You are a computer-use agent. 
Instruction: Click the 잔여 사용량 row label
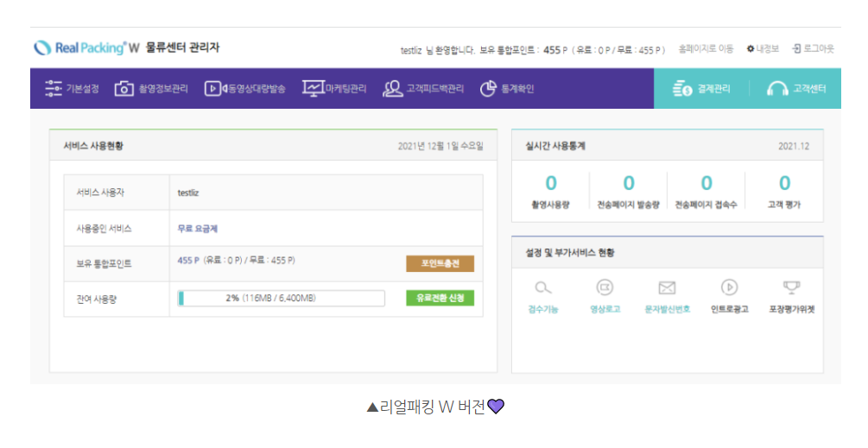[97, 300]
